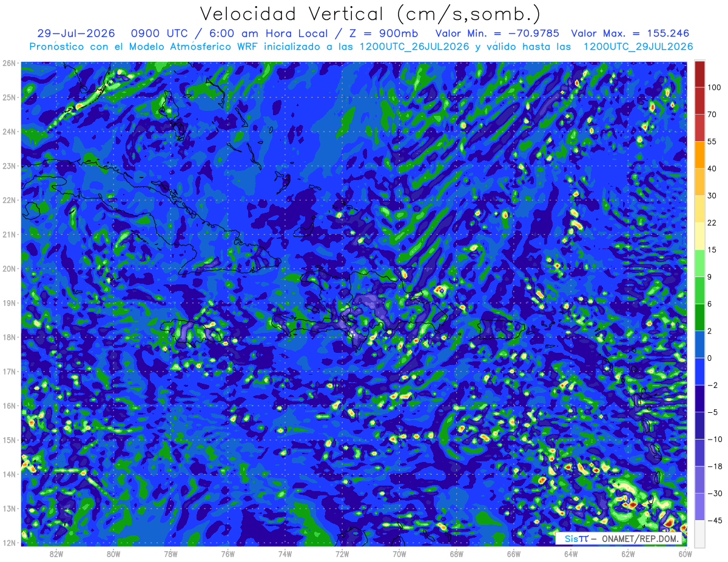The height and width of the screenshot is (562, 728).
Task: Click the longitude label "66W"
Action: pos(514,554)
